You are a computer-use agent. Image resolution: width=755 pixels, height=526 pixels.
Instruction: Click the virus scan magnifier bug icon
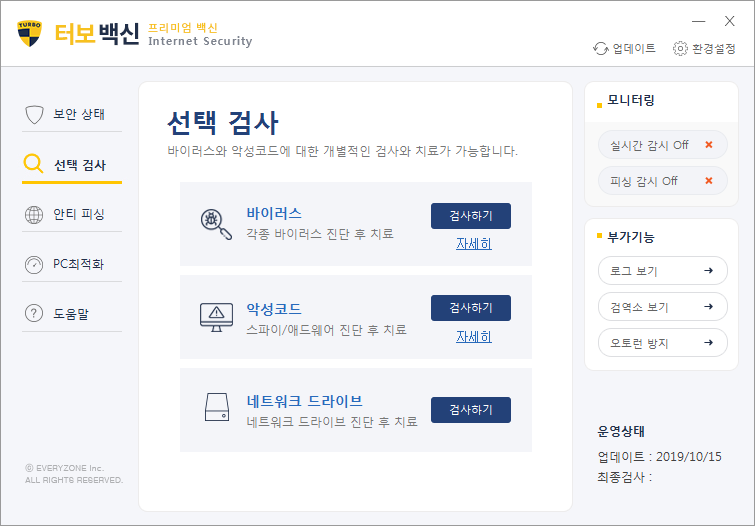coord(216,223)
